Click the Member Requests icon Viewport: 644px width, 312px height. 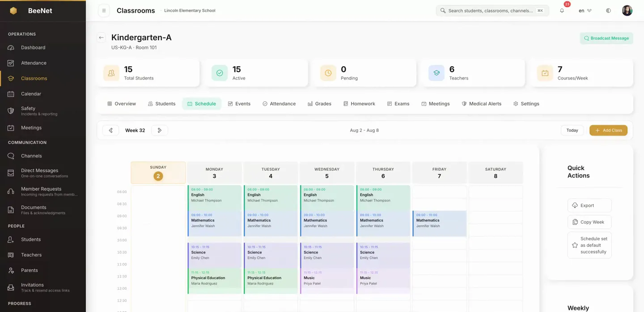click(x=11, y=191)
